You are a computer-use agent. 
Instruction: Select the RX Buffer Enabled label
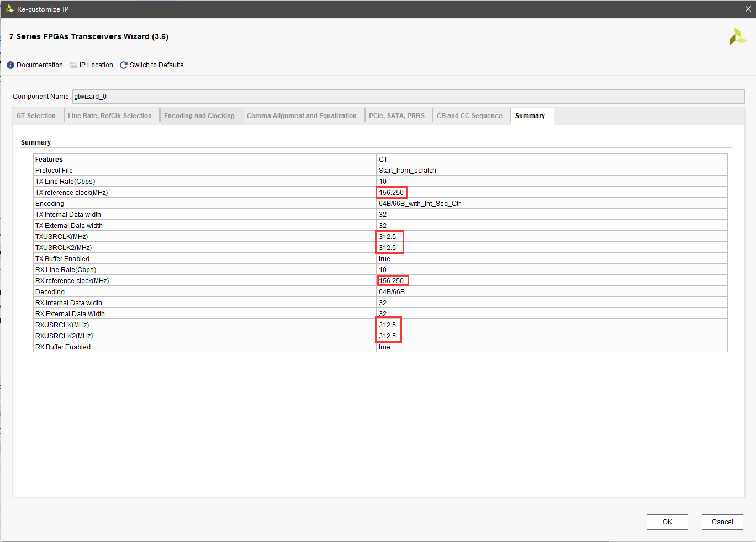point(63,347)
